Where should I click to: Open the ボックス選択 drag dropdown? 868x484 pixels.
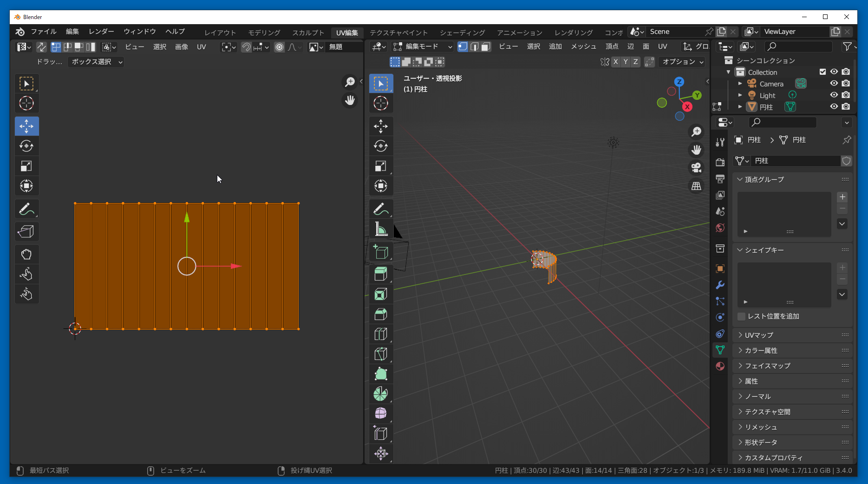(x=96, y=62)
